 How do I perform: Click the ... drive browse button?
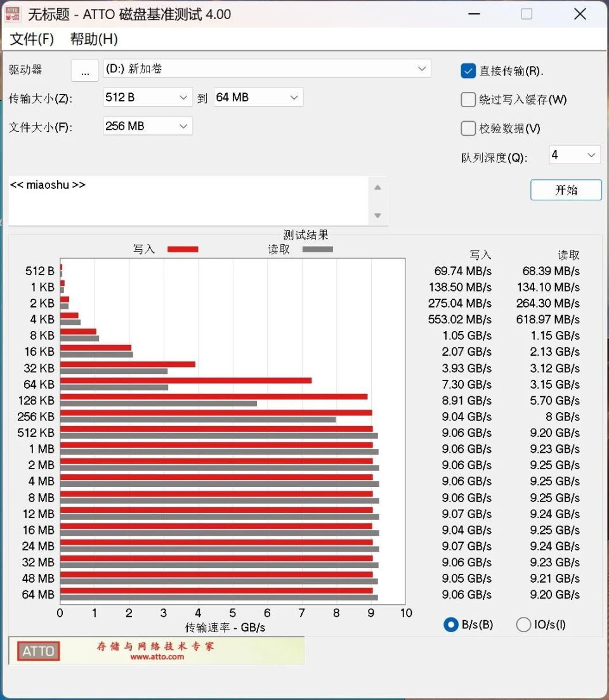tap(84, 70)
